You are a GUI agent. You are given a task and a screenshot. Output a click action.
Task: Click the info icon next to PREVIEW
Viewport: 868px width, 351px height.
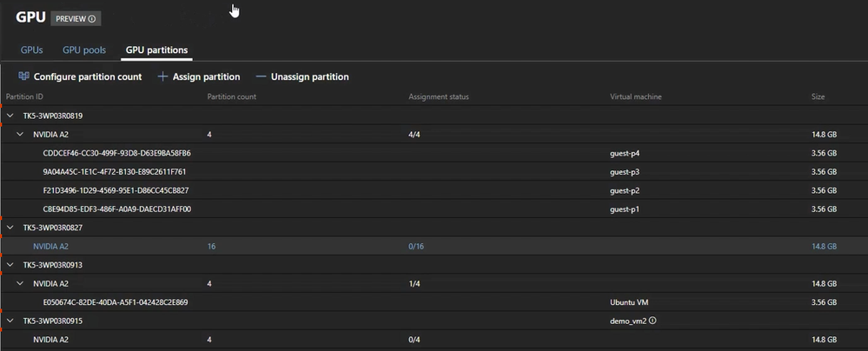(x=92, y=19)
